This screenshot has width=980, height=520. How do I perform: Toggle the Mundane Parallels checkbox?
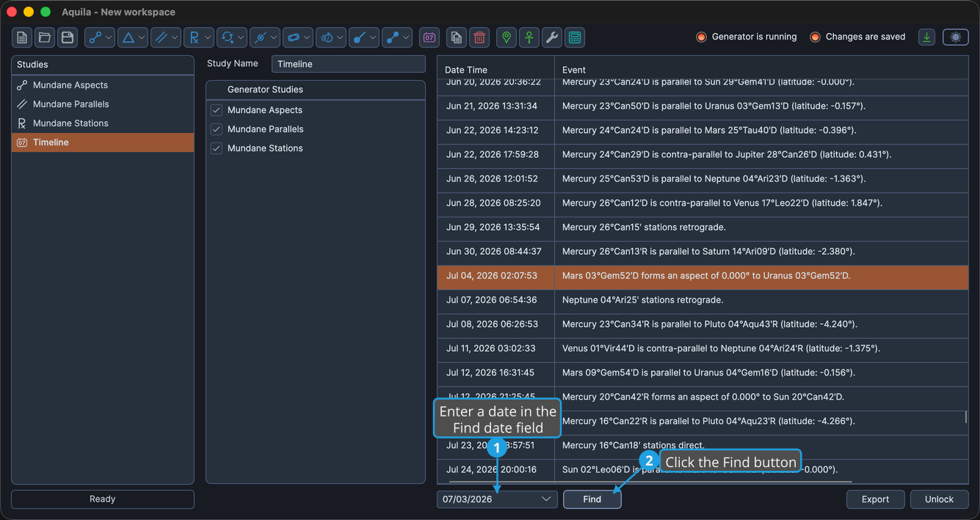click(217, 129)
